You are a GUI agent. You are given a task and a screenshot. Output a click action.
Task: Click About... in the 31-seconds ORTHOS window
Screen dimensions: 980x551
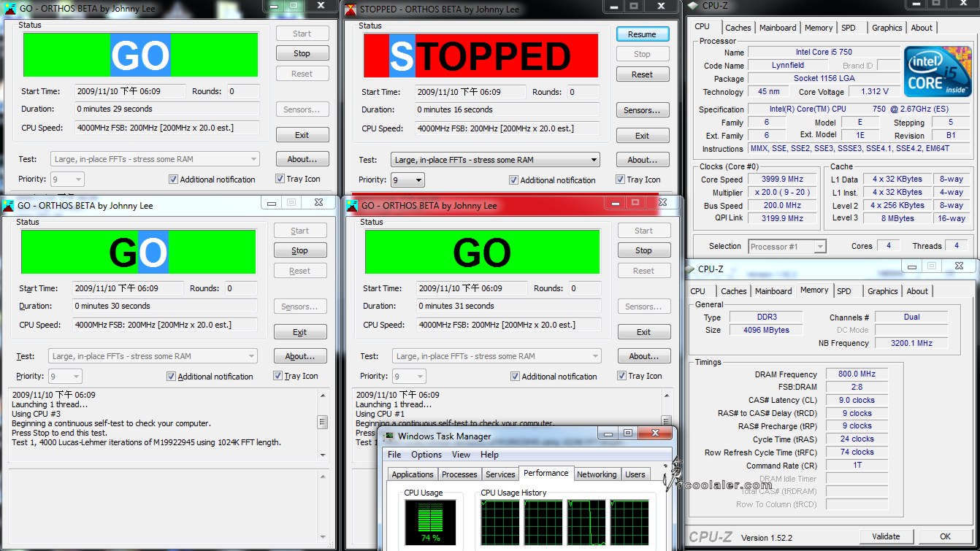643,356
